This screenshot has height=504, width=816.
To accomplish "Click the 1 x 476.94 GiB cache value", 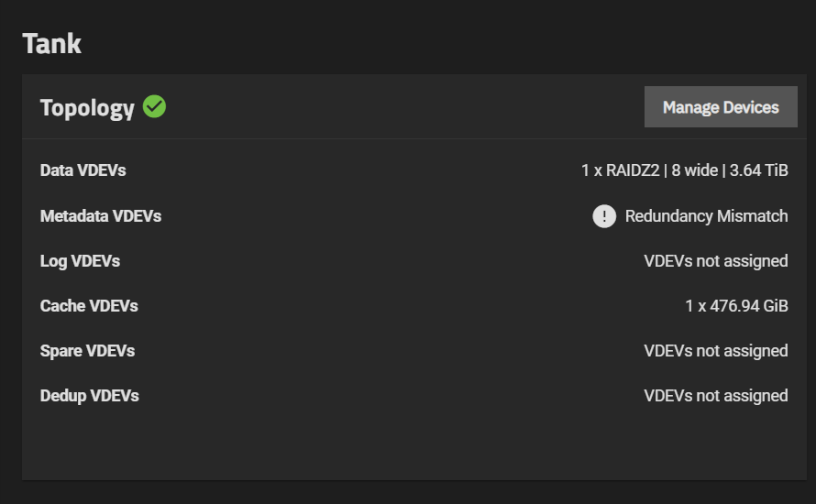I will 736,306.
